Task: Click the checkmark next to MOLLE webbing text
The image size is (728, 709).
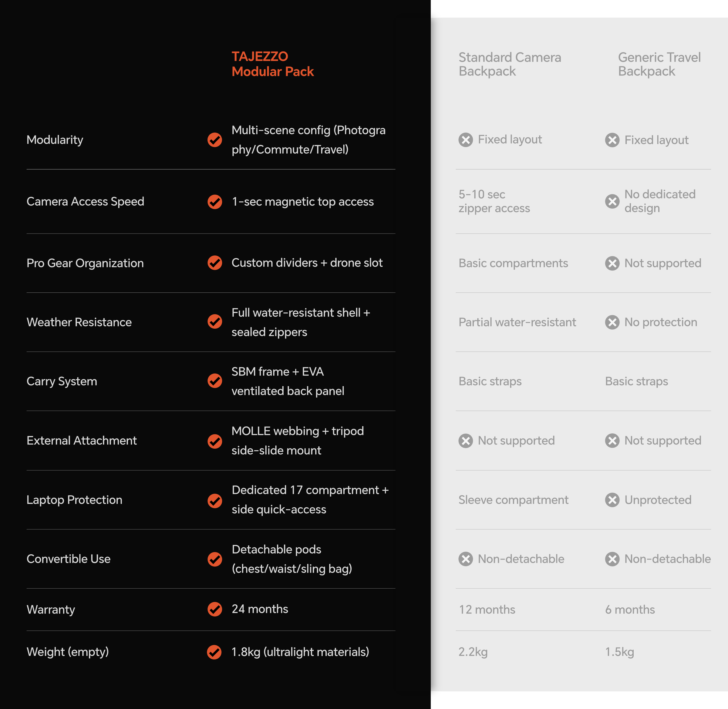Action: click(x=215, y=441)
